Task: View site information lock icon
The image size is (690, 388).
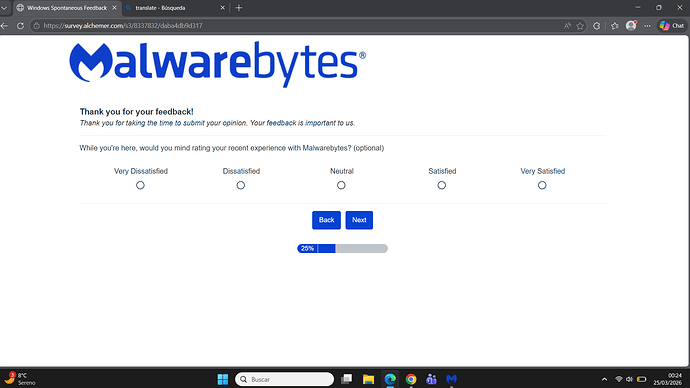Action: [37, 26]
